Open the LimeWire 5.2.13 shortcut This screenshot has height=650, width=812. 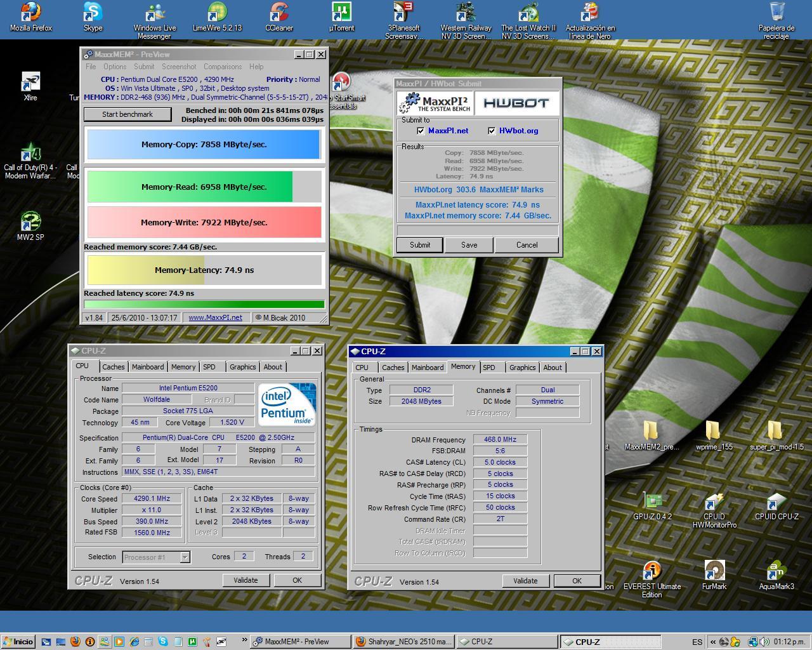point(217,17)
